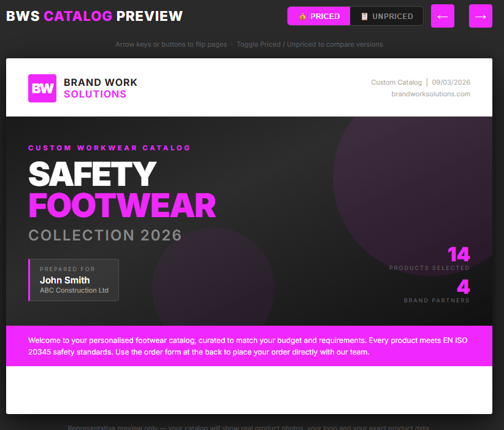
Task: Click the money bag icon in Priced
Action: (x=302, y=17)
